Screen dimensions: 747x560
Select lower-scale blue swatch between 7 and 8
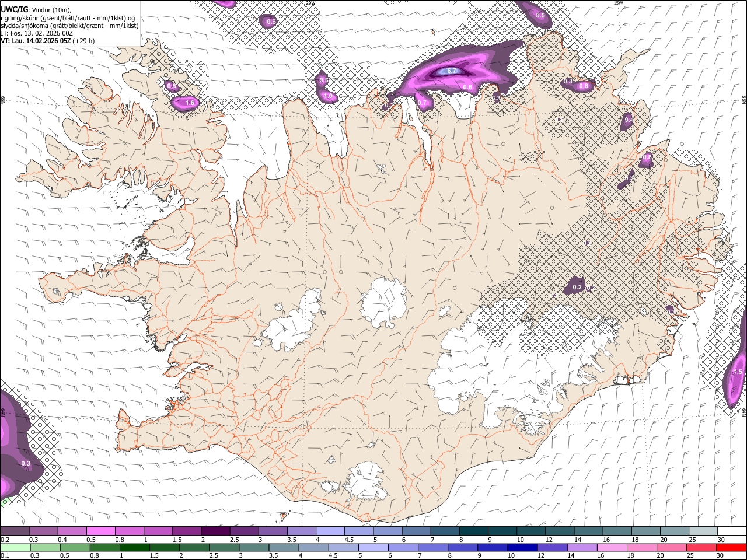pos(434,547)
